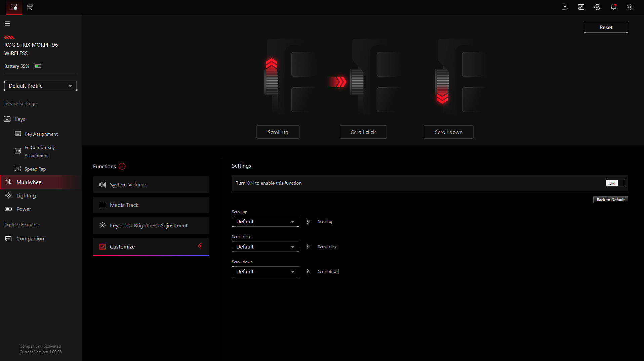The width and height of the screenshot is (644, 361).
Task: Collapse the sidebar with the hamburger menu
Action: (7, 24)
